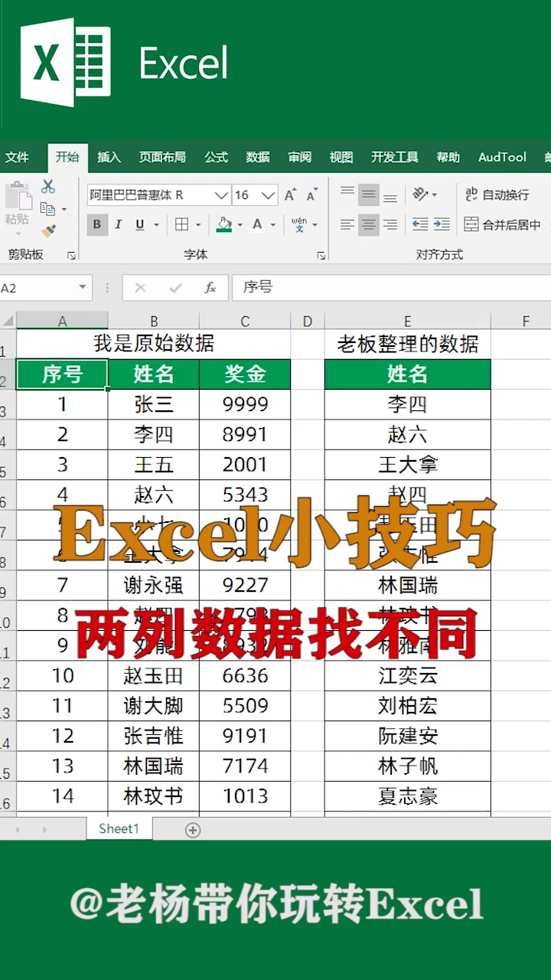Expand the fill color dropdown arrow

pyautogui.click(x=240, y=225)
